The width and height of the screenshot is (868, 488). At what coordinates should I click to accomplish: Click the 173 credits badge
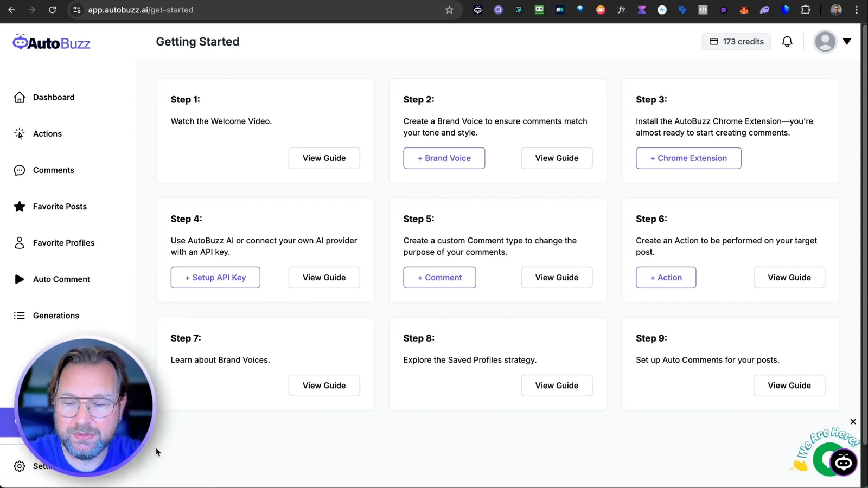pos(736,42)
